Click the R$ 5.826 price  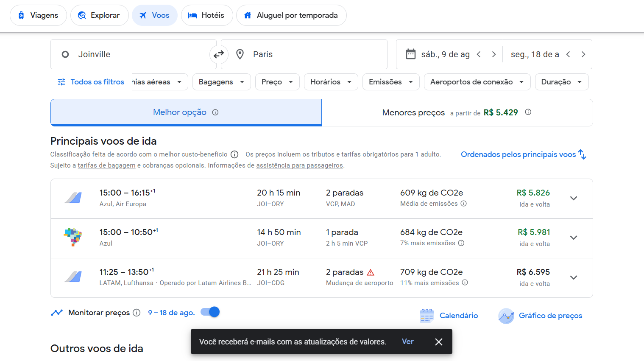(533, 193)
